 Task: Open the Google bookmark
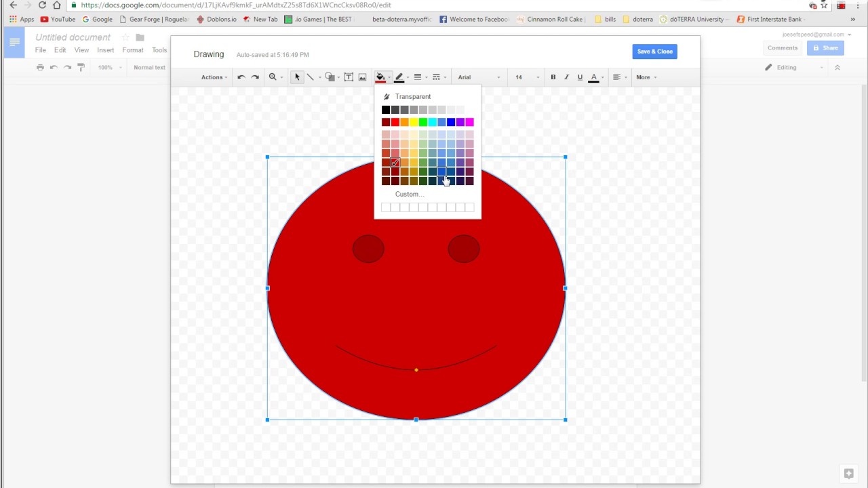point(98,20)
